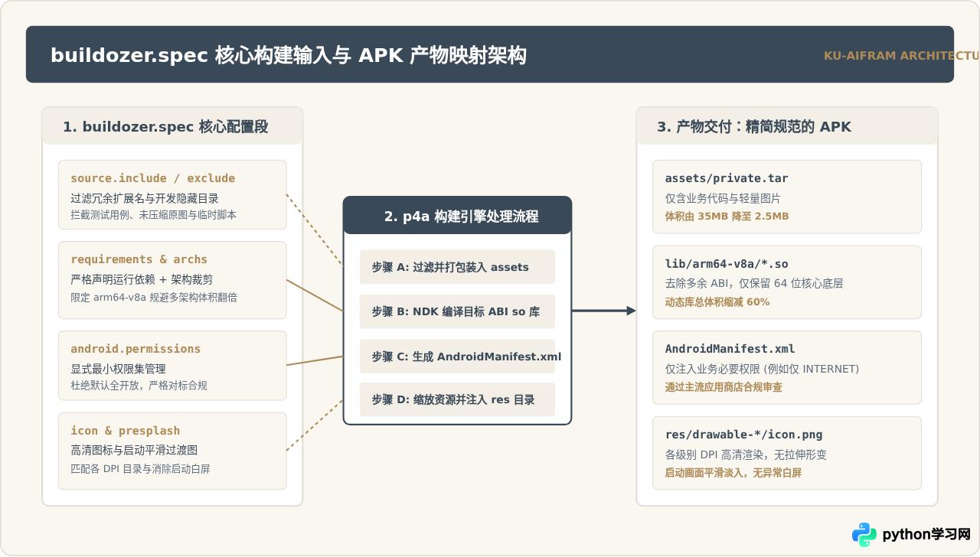Viewport: 980px width, 557px height.
Task: Click 步骤 B: NDK 编译目标 ABI so 库
Action: tap(456, 311)
